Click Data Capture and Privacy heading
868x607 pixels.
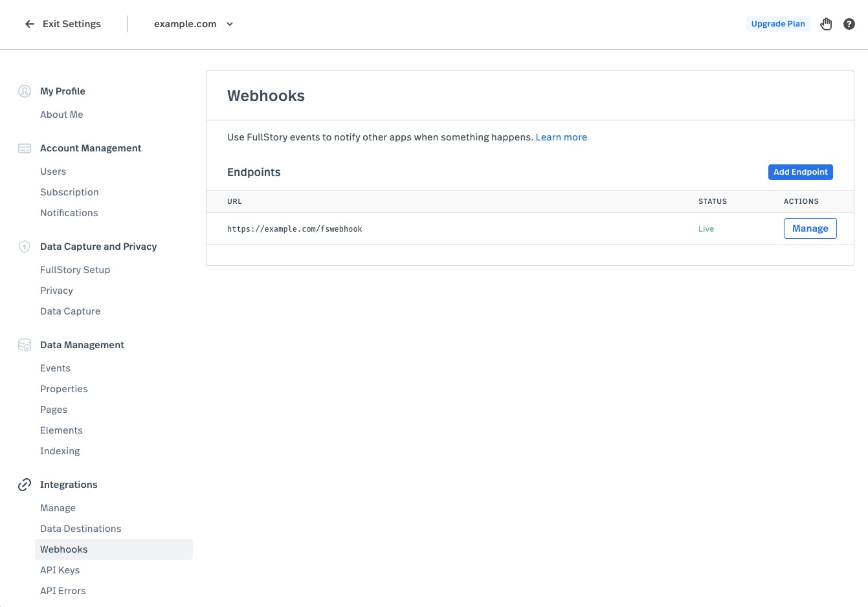(98, 247)
